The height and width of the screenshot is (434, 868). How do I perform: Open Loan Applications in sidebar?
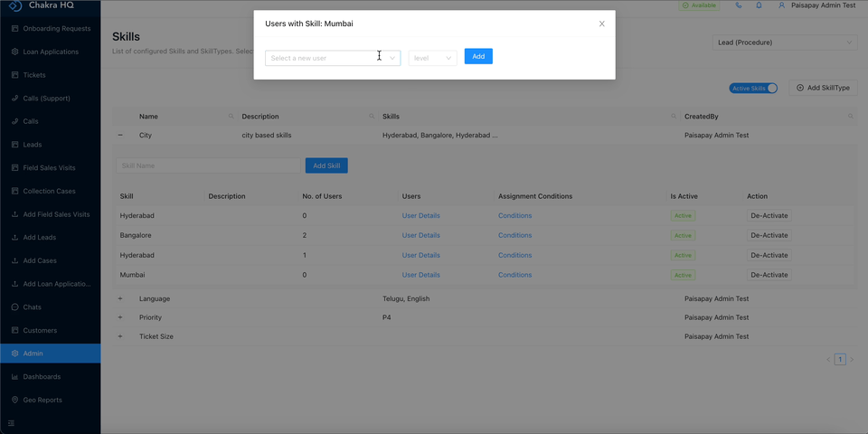(51, 52)
